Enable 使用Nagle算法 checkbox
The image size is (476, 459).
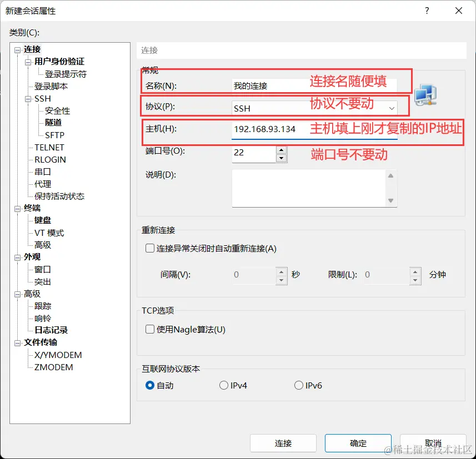coord(150,329)
